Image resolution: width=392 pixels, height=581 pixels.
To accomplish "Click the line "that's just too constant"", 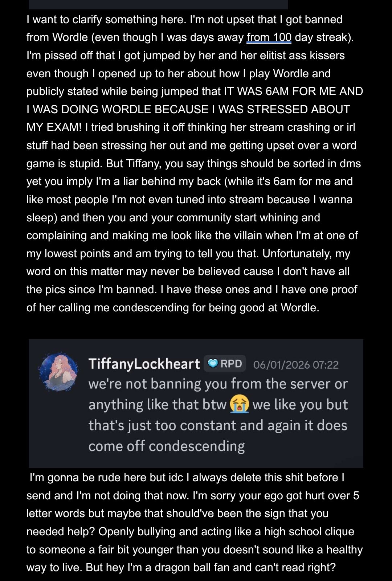I will 218,425.
